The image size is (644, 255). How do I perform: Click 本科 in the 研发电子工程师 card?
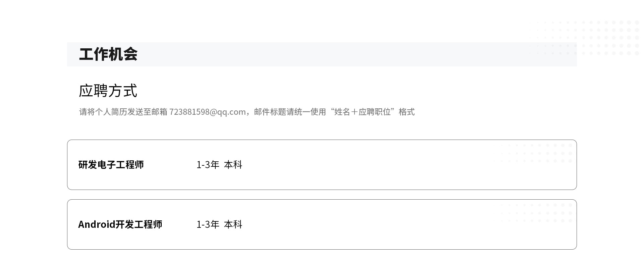click(233, 165)
